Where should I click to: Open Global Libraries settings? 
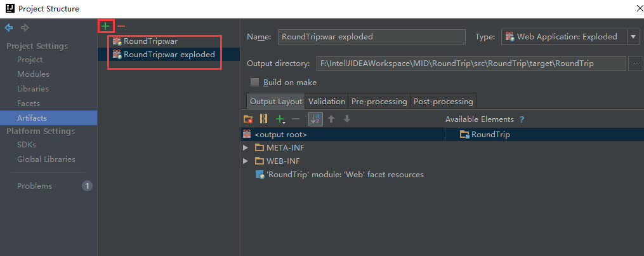coord(46,159)
